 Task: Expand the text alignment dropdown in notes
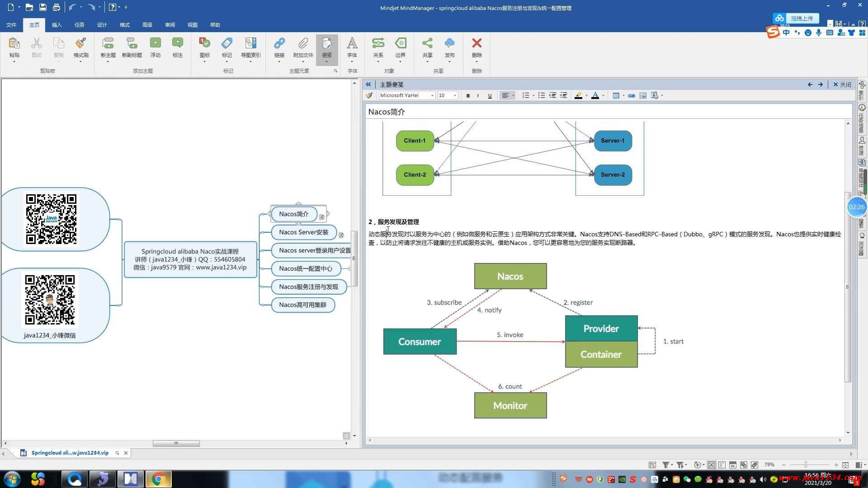tap(513, 95)
